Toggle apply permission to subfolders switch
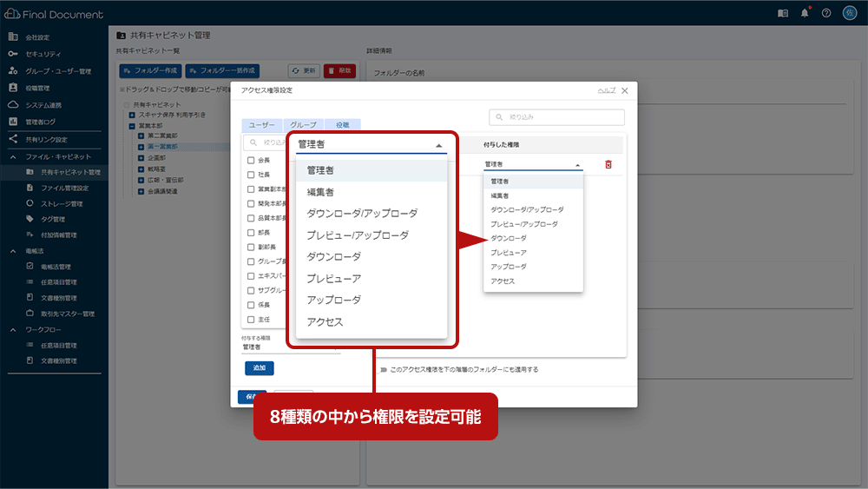Viewport: 868px width, 489px height. (383, 369)
